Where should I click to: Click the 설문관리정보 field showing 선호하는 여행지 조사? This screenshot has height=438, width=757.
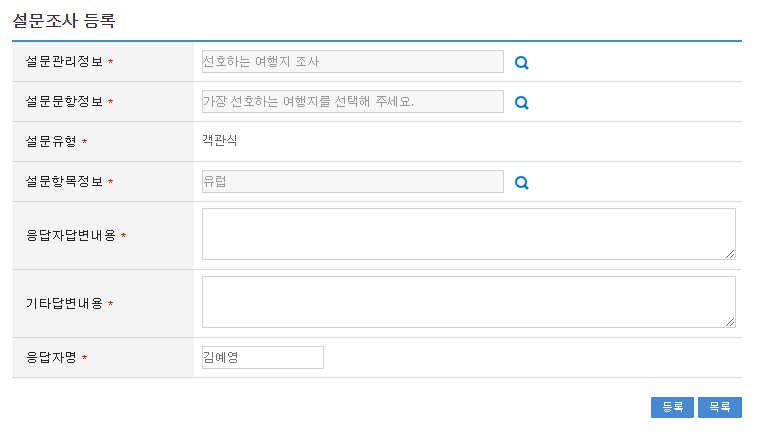point(352,62)
